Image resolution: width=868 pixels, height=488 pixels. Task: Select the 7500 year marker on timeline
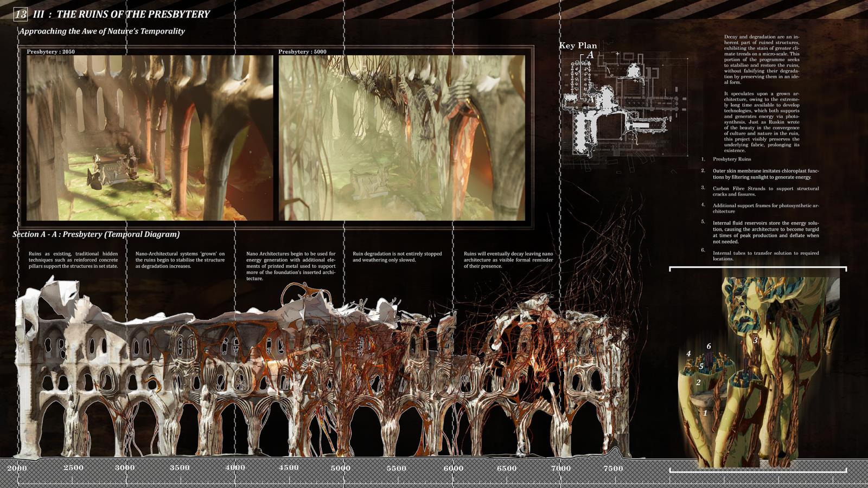(613, 468)
